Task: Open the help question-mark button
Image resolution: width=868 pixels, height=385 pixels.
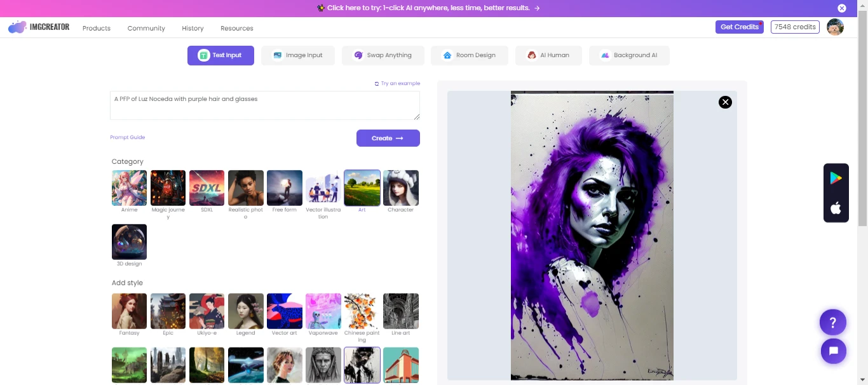Action: coord(833,322)
